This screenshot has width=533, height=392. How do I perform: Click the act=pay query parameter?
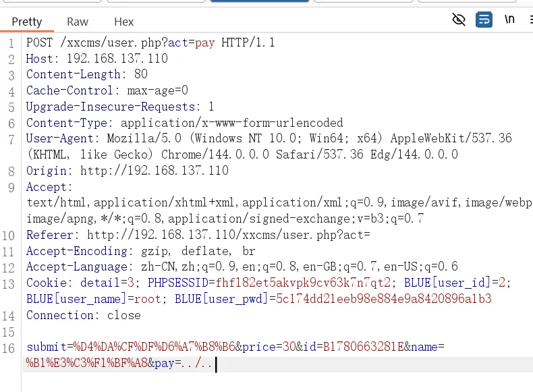coord(192,43)
